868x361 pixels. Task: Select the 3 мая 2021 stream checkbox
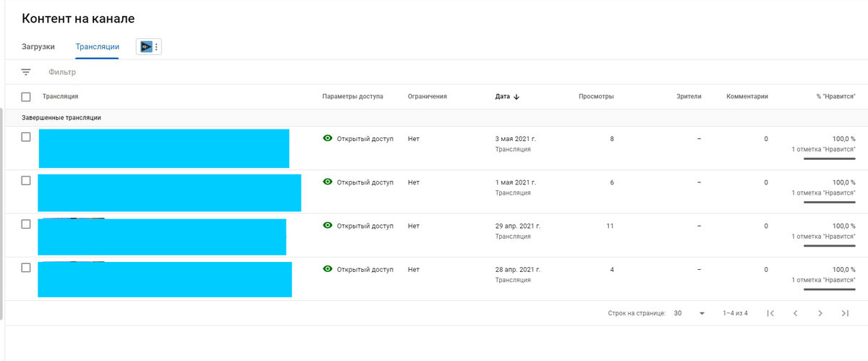(x=26, y=137)
